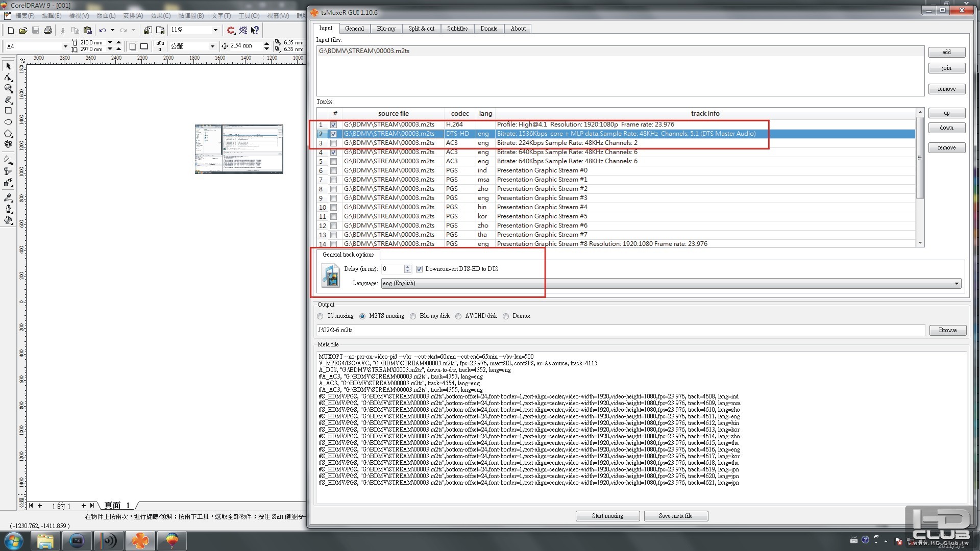Click the What's This help icon

(x=255, y=31)
